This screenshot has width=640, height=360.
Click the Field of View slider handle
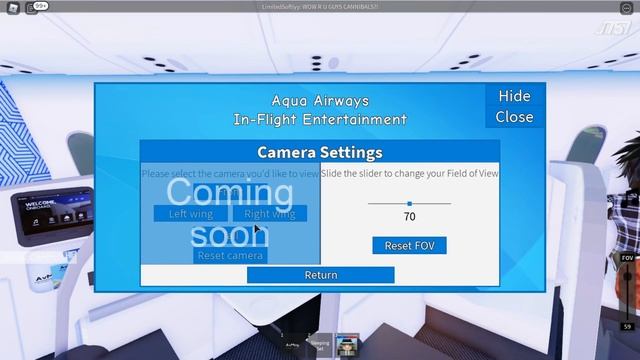[x=409, y=203]
